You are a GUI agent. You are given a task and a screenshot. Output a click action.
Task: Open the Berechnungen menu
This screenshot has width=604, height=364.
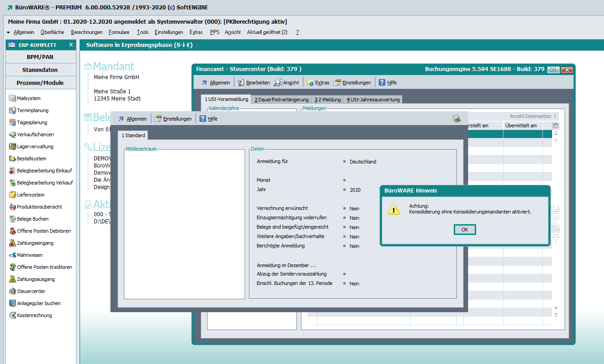[87, 32]
